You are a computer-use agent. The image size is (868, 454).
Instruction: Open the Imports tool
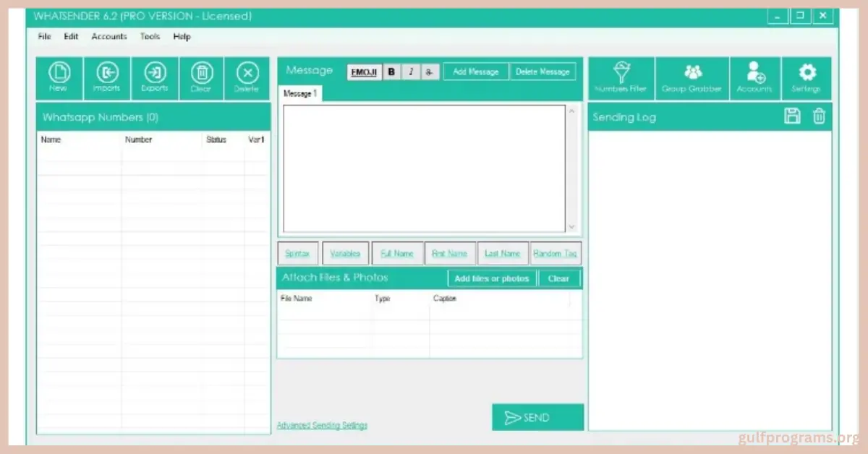pyautogui.click(x=106, y=77)
